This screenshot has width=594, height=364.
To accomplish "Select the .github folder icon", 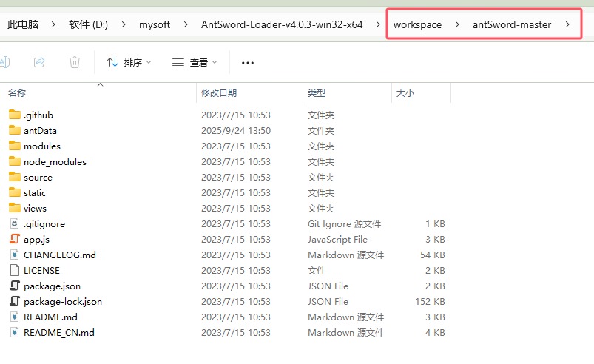I will coord(15,115).
